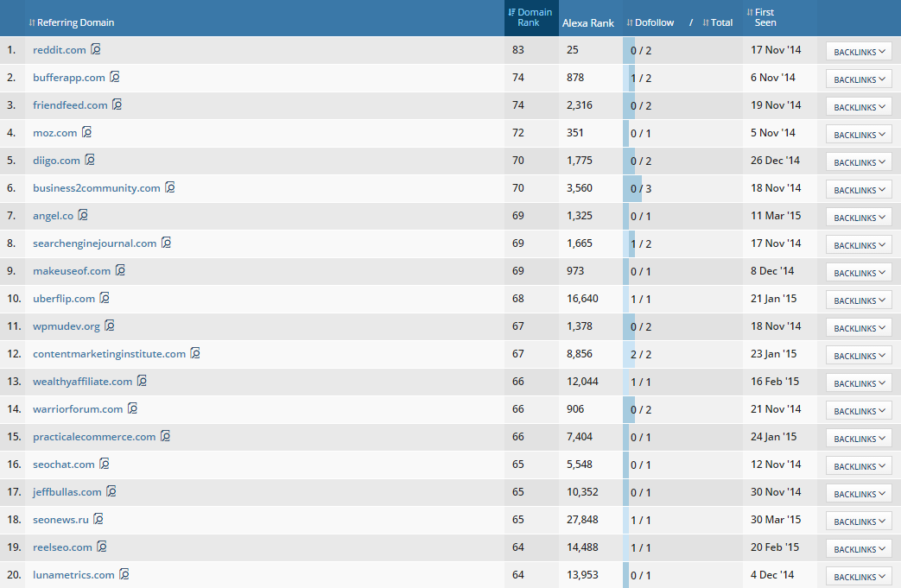Select First Seen date 16 Feb '15
Viewport: 901px width, 588px height.
click(x=775, y=382)
